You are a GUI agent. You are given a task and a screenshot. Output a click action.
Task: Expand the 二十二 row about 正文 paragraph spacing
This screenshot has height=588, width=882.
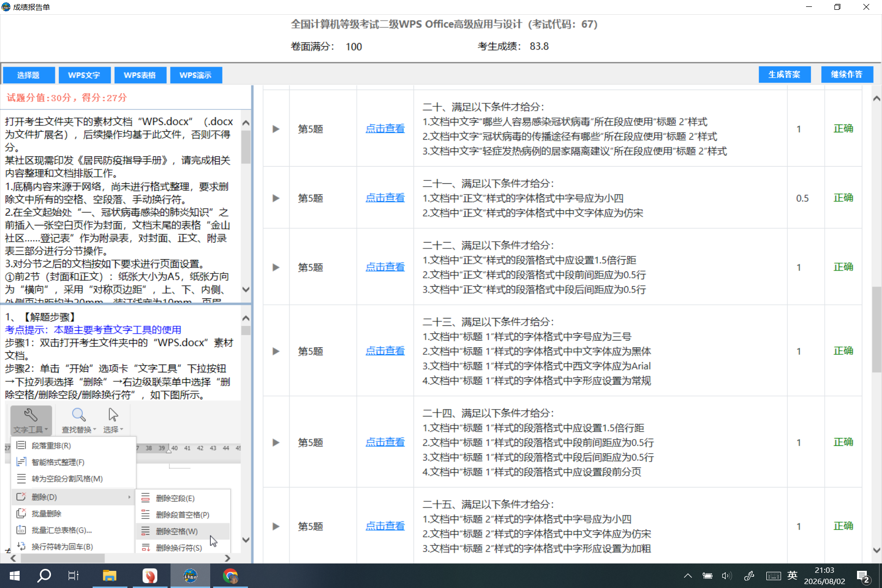[x=276, y=267]
